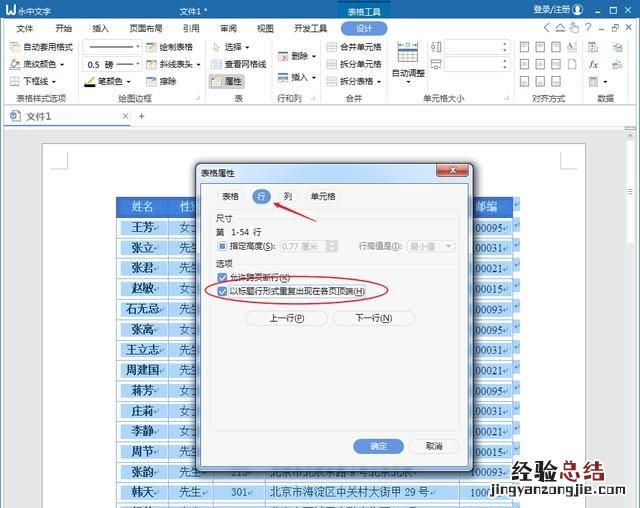Screen dimensions: 640x508
Task: Click the Formula fx icon
Action: (x=593, y=64)
